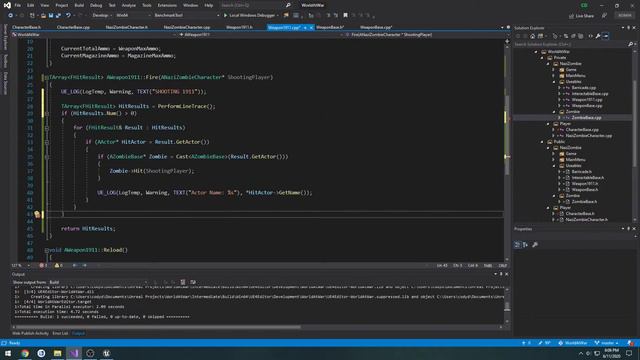Open the Debug menu
Viewport: 640px width, 360px height.
point(96,5)
